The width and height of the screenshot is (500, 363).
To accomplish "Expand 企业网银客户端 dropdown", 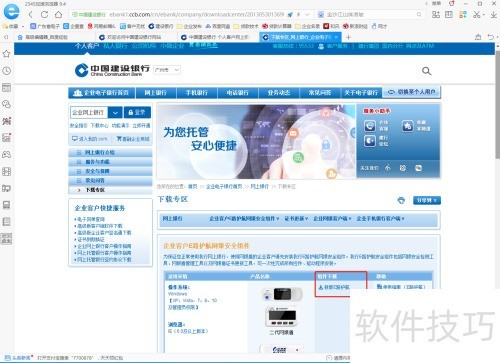I will (332, 219).
